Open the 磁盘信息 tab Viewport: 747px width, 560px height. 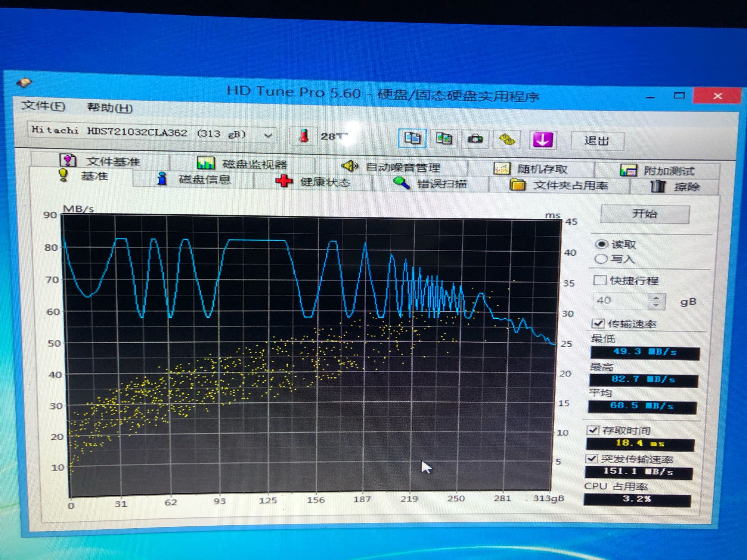193,179
